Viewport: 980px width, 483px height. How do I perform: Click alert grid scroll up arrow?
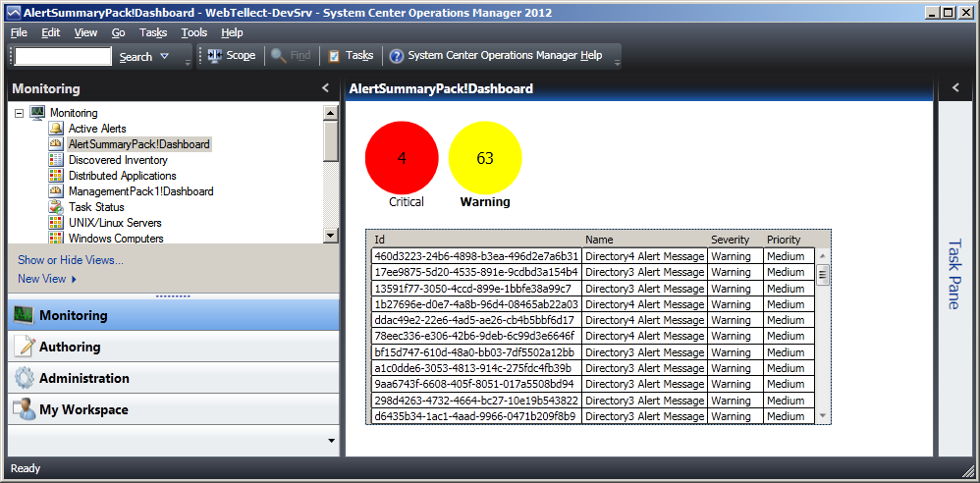pos(823,255)
